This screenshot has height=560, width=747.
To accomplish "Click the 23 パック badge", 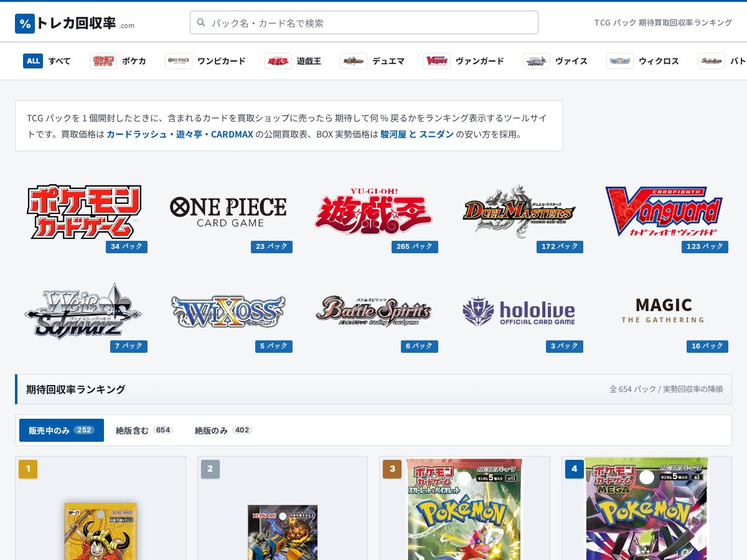I will (271, 247).
